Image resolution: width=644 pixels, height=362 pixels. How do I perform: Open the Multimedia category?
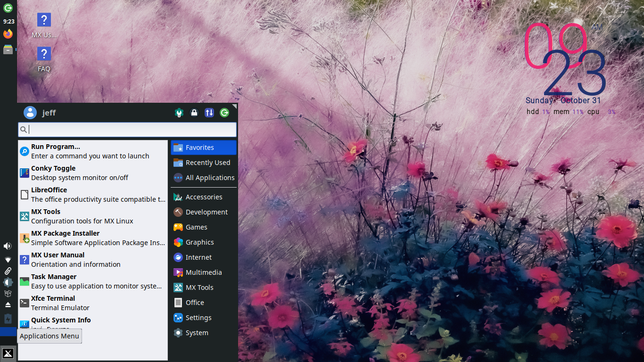pyautogui.click(x=204, y=272)
